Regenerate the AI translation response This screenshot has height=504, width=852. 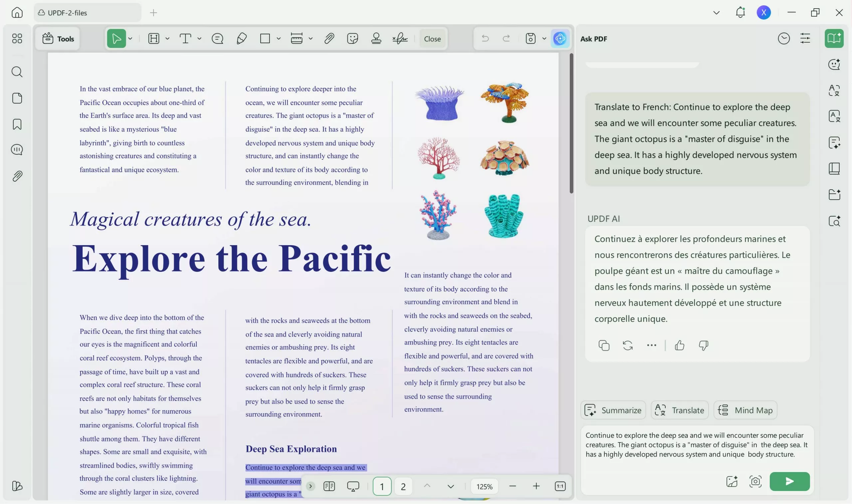click(627, 345)
